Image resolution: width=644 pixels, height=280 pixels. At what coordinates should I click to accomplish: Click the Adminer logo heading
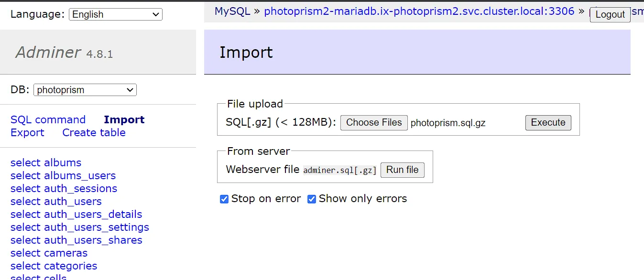coord(47,52)
